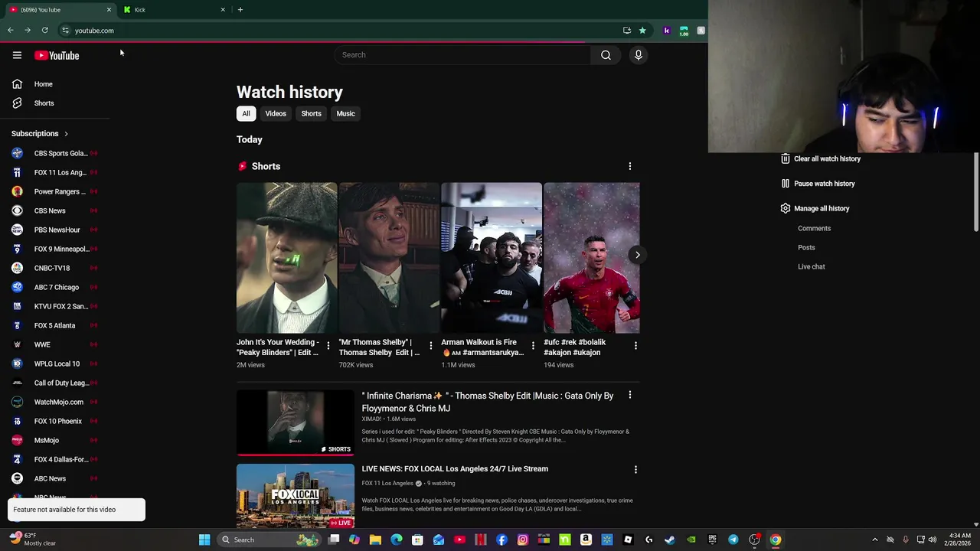This screenshot has height=551, width=980.
Task: Open a new browser tab
Action: click(x=240, y=10)
